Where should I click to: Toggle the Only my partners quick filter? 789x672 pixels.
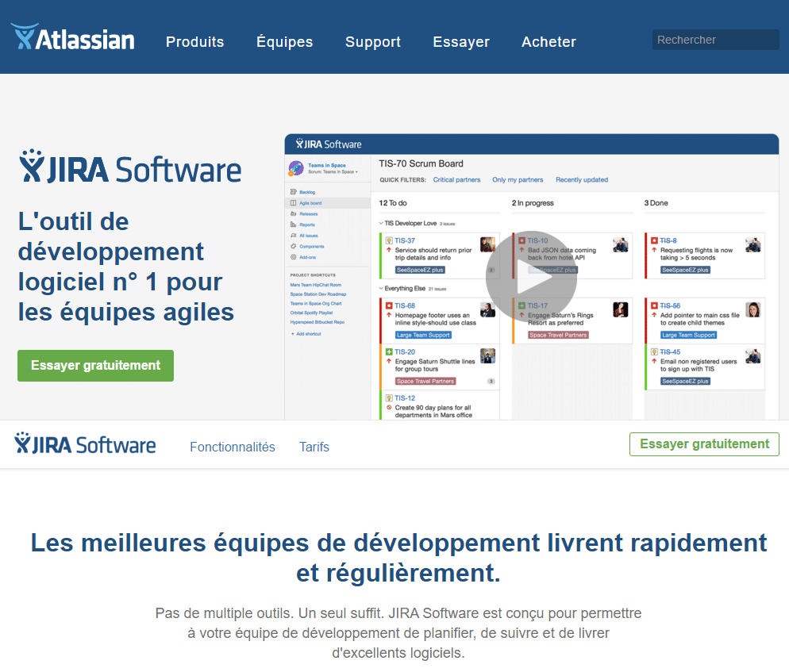click(x=518, y=180)
